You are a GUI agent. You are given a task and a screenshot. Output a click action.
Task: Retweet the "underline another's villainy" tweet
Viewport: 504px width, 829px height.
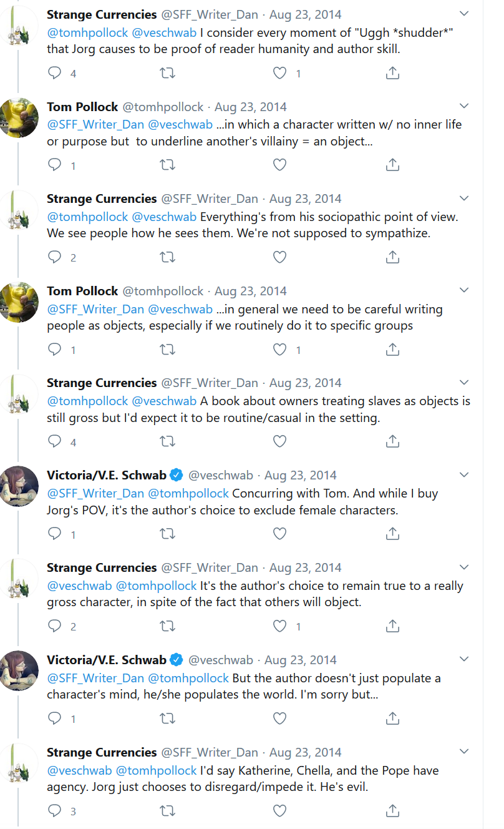(x=167, y=165)
